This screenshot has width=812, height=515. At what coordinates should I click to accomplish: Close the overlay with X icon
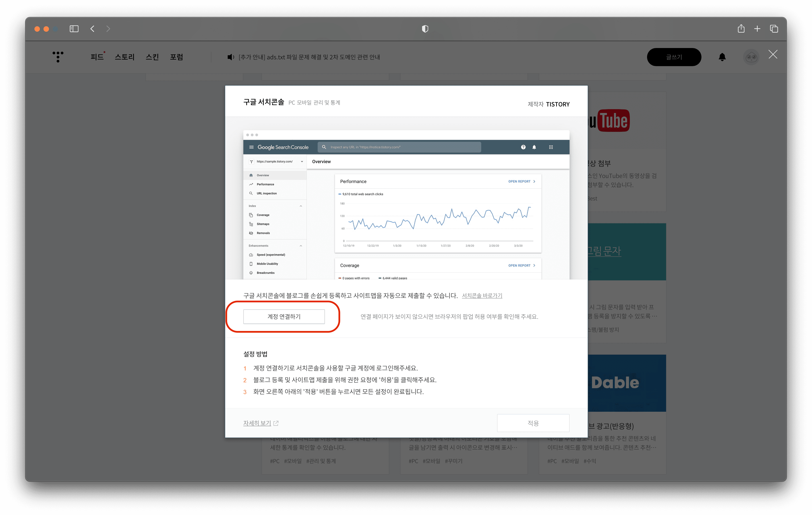click(x=773, y=54)
